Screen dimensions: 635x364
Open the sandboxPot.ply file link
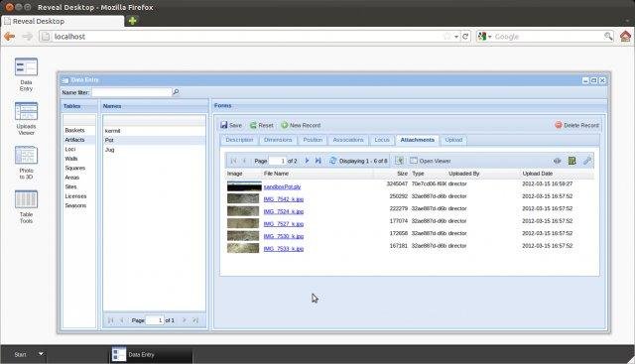(282, 186)
